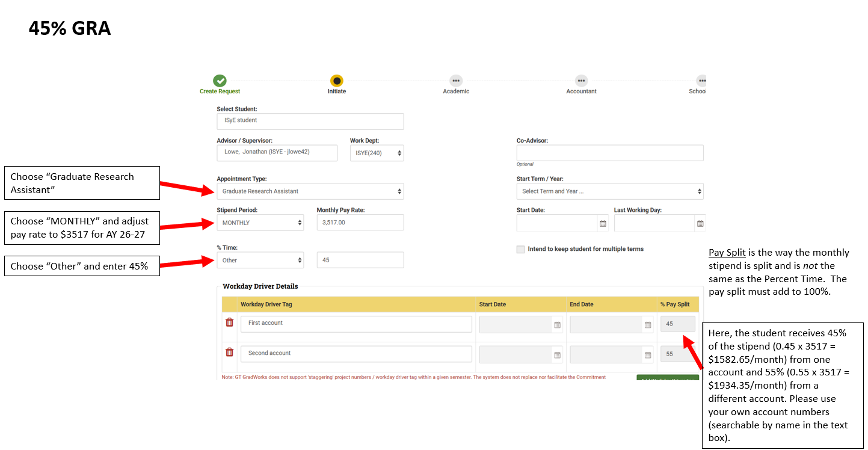Click the First account Workday Driver Tag field

point(357,324)
